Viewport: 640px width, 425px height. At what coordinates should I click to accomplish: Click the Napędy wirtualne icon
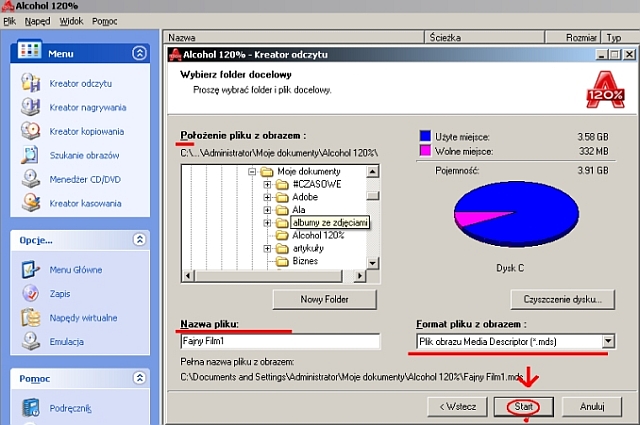point(31,318)
